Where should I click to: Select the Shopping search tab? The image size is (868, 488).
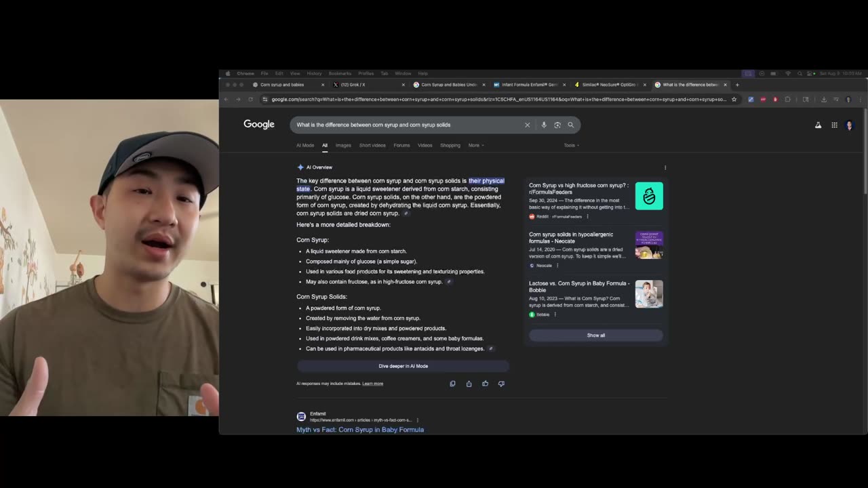point(450,145)
